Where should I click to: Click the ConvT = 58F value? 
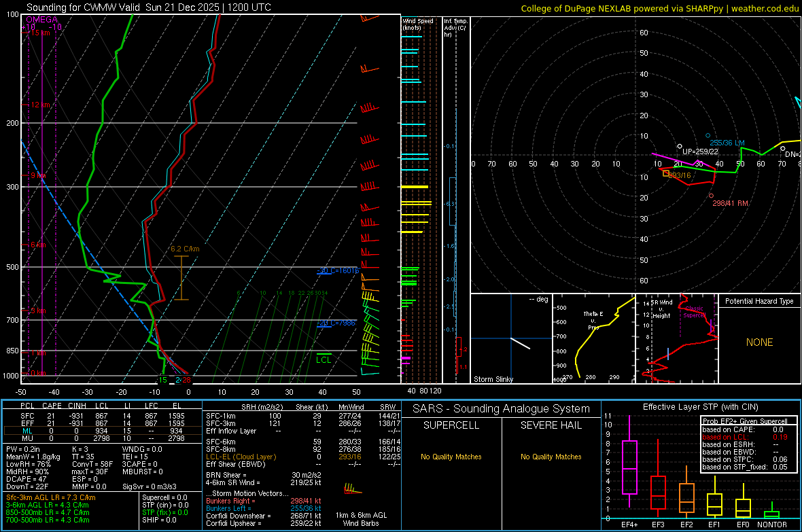tap(92, 464)
